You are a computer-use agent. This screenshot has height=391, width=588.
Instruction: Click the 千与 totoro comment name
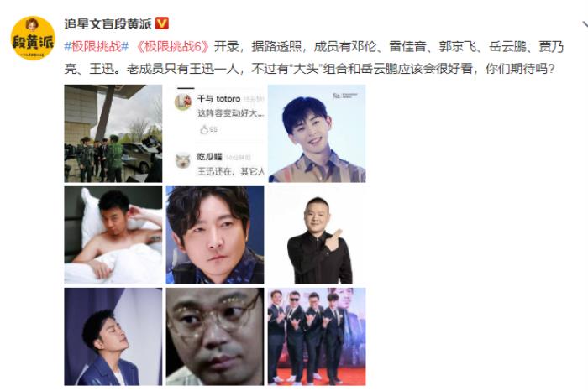click(218, 99)
